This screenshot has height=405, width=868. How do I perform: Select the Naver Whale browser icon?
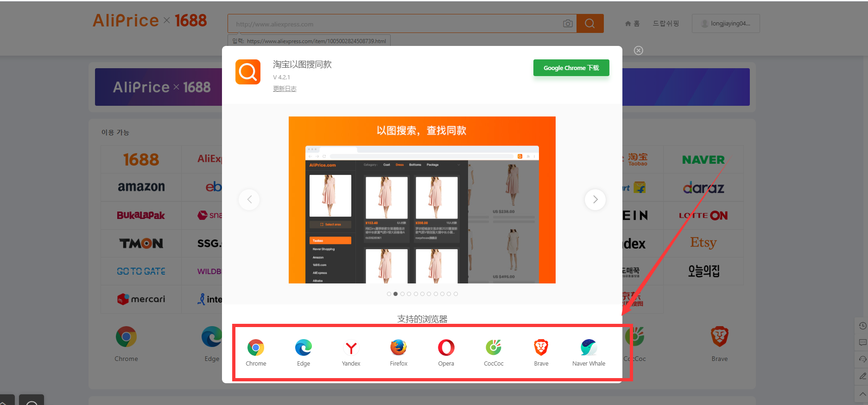[589, 347]
